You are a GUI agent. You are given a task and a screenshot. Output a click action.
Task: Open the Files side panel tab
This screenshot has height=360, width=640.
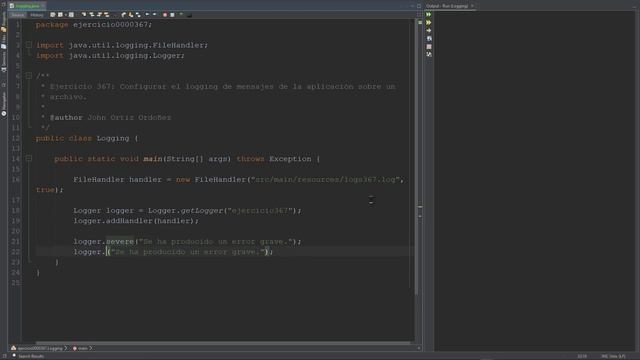pyautogui.click(x=4, y=42)
